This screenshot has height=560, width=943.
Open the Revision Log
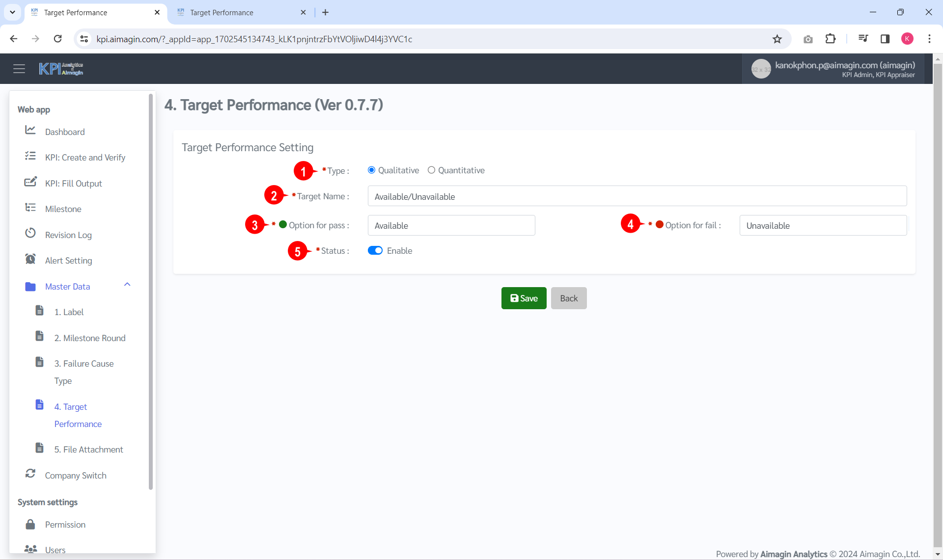pos(69,235)
